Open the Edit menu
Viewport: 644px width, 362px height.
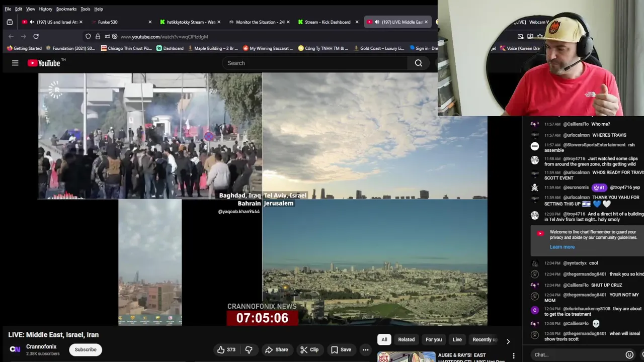point(18,9)
